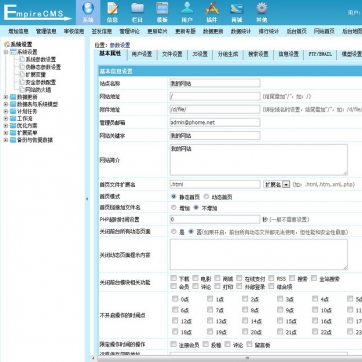Expand the 数据表与系统模型 tree node
The image size is (362, 362).
(6, 104)
